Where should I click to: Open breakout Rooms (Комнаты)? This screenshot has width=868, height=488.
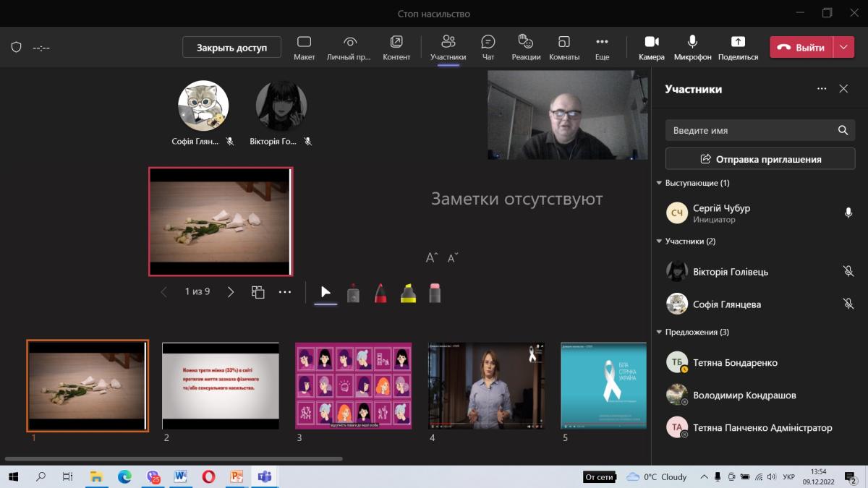(564, 47)
